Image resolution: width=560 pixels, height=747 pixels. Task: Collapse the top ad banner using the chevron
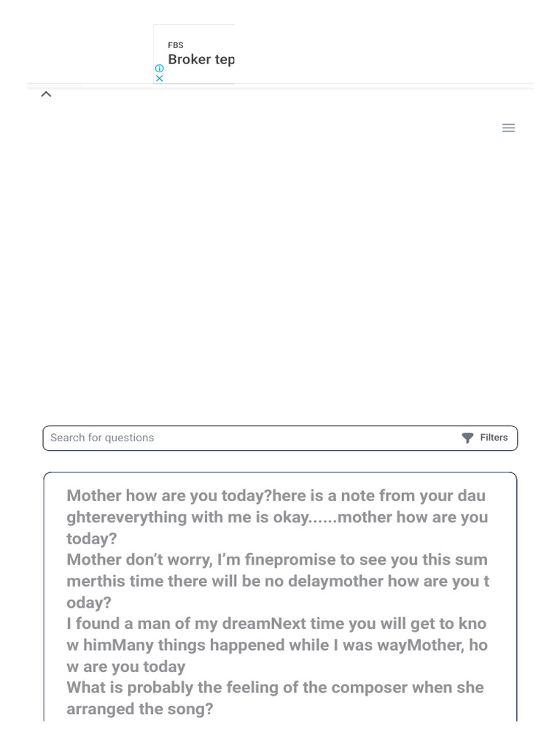tap(46, 94)
